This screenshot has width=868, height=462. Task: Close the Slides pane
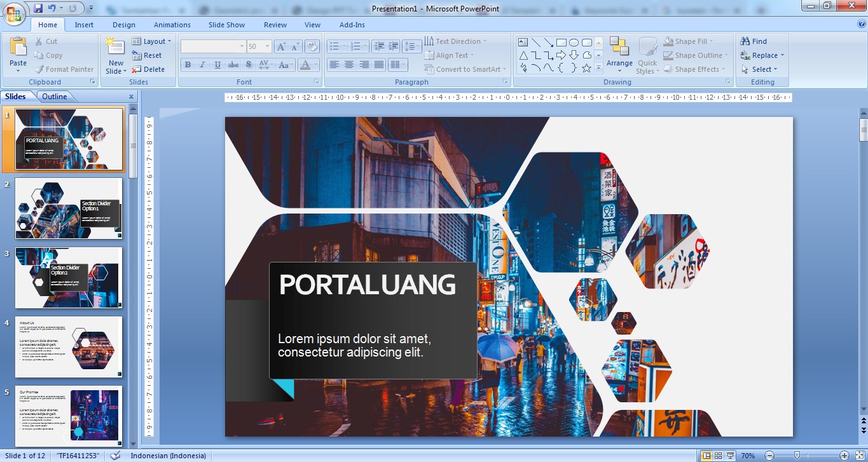pyautogui.click(x=132, y=97)
